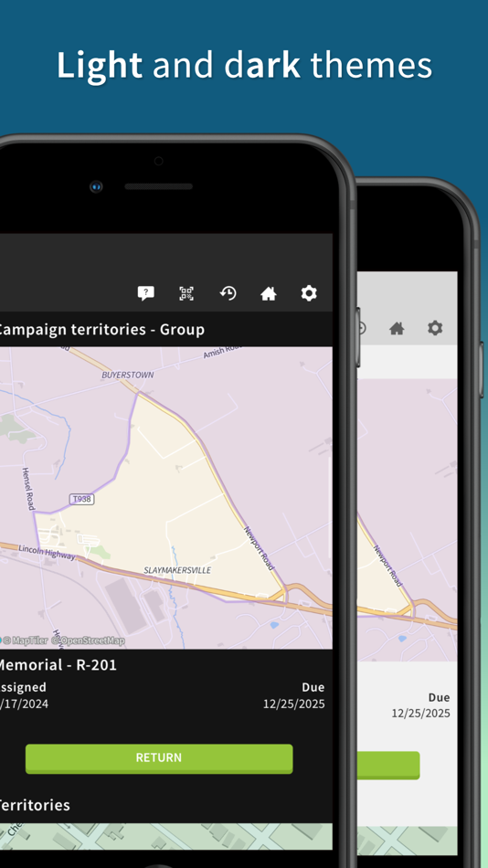Screen dimensions: 488x868
Task: Click the Assigned date value in dark phone
Action: pos(24,704)
